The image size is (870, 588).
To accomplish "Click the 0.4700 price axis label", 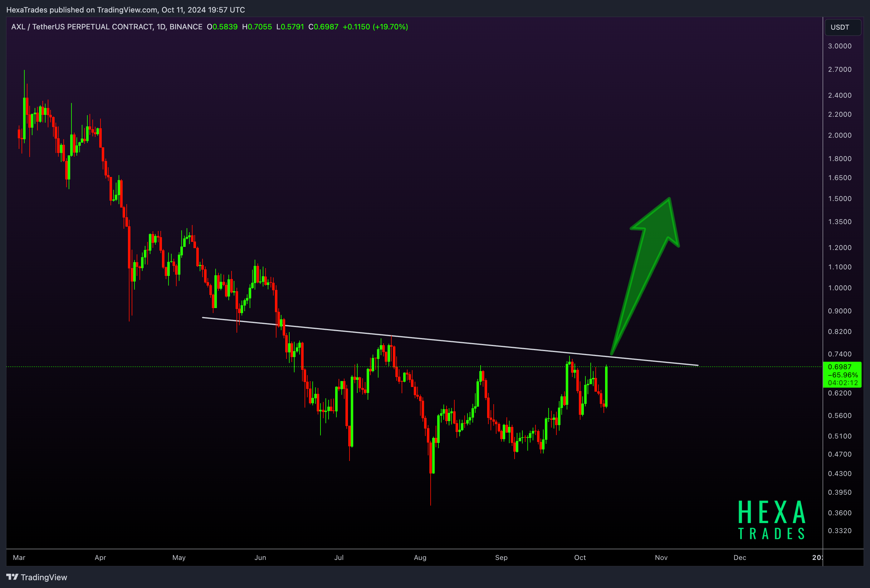I will click(839, 454).
